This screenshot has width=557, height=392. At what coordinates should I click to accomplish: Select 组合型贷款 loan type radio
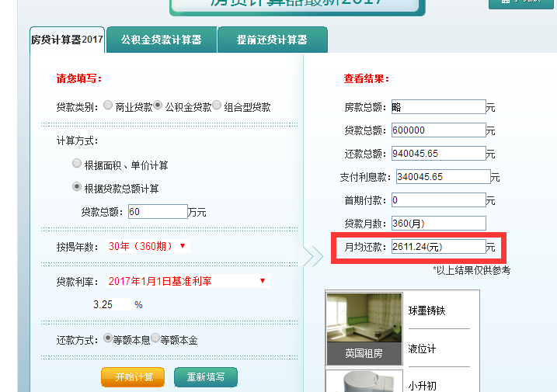click(217, 105)
